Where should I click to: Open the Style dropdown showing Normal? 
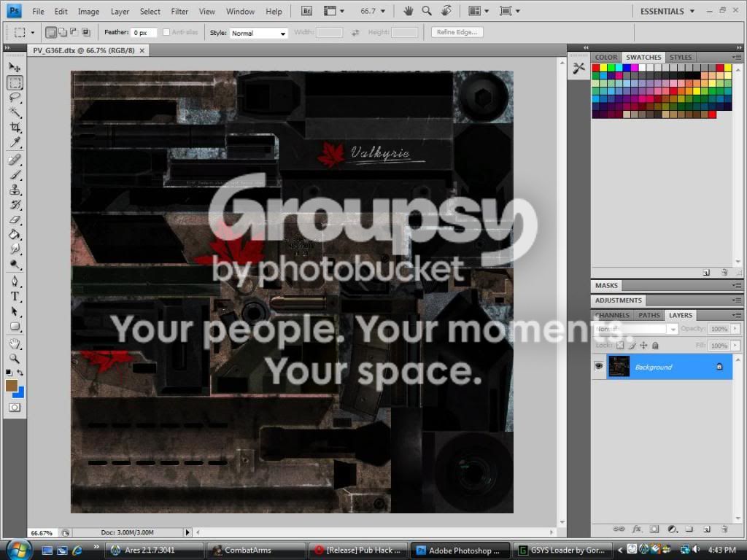pos(259,33)
